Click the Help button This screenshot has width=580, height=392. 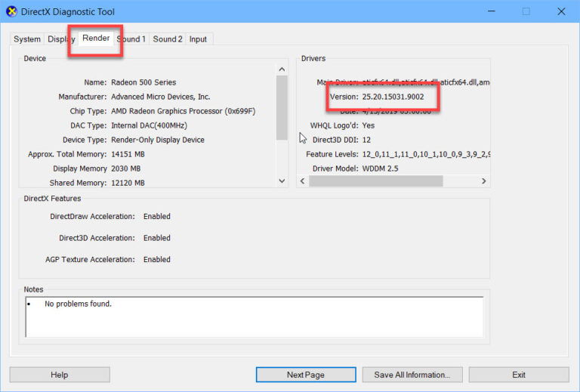pos(60,375)
